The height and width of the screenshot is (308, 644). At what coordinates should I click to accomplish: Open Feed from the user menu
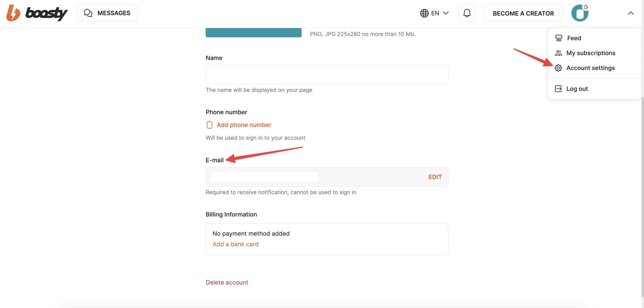(x=574, y=38)
